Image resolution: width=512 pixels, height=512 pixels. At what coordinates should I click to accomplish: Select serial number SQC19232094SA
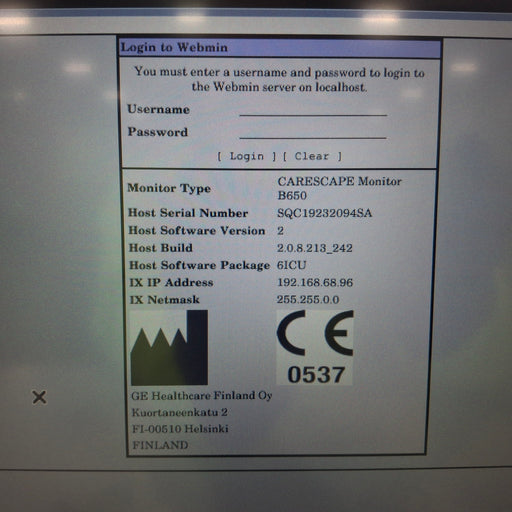click(x=324, y=213)
